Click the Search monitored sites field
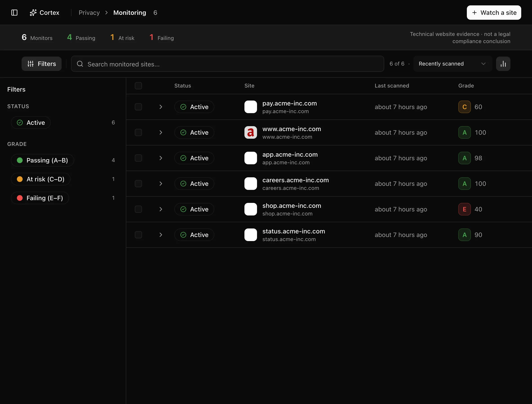 click(x=228, y=64)
